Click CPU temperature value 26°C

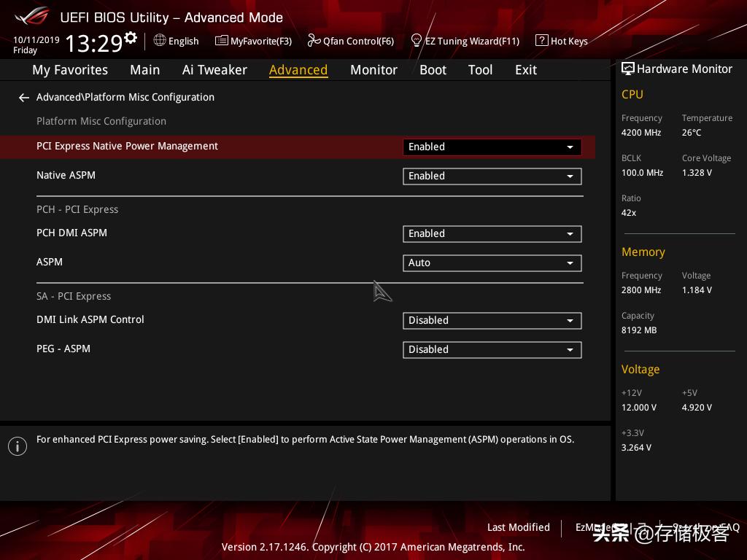(x=692, y=133)
